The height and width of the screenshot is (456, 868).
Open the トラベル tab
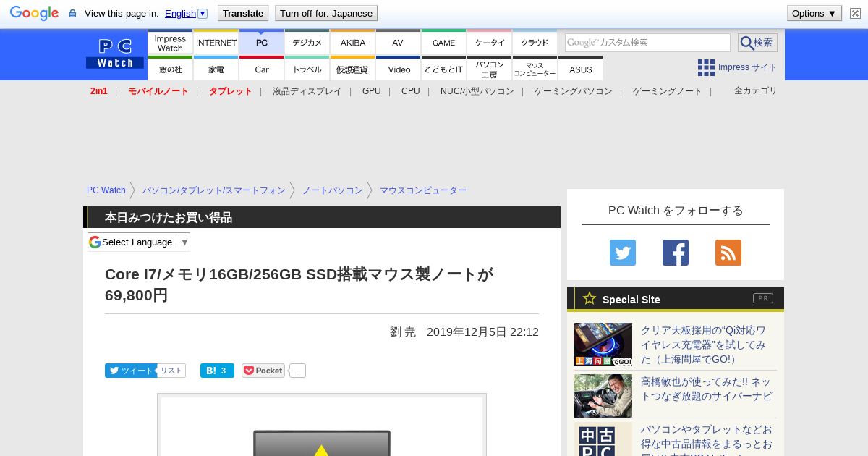(307, 69)
